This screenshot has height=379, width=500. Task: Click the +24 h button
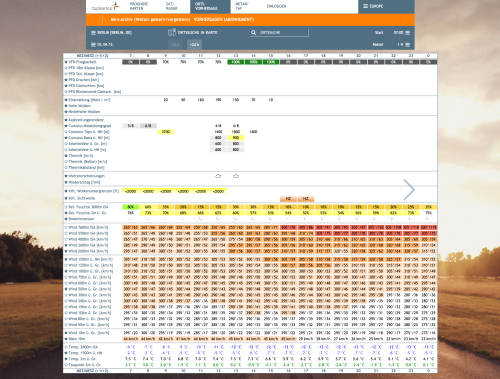[194, 44]
